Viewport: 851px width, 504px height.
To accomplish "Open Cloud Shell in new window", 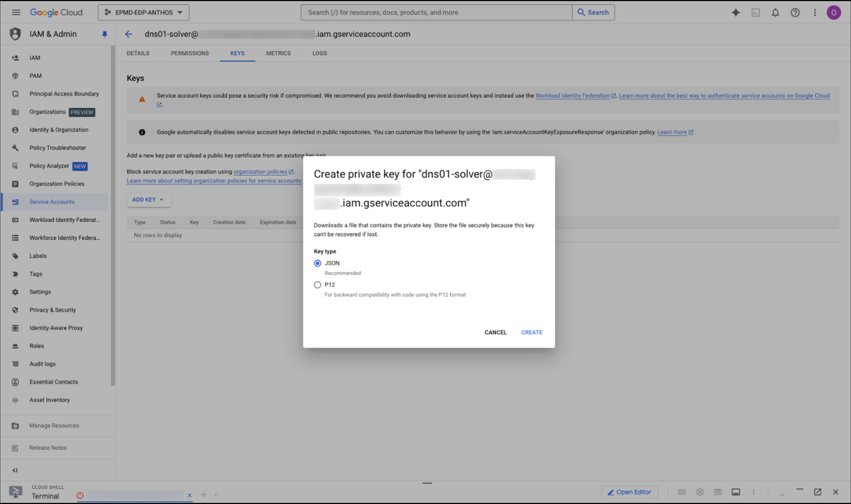I will [x=817, y=492].
